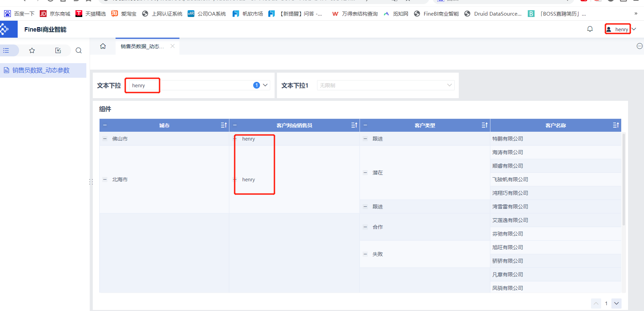Open 百度一下 bookmark
This screenshot has width=644, height=311.
pyautogui.click(x=19, y=14)
